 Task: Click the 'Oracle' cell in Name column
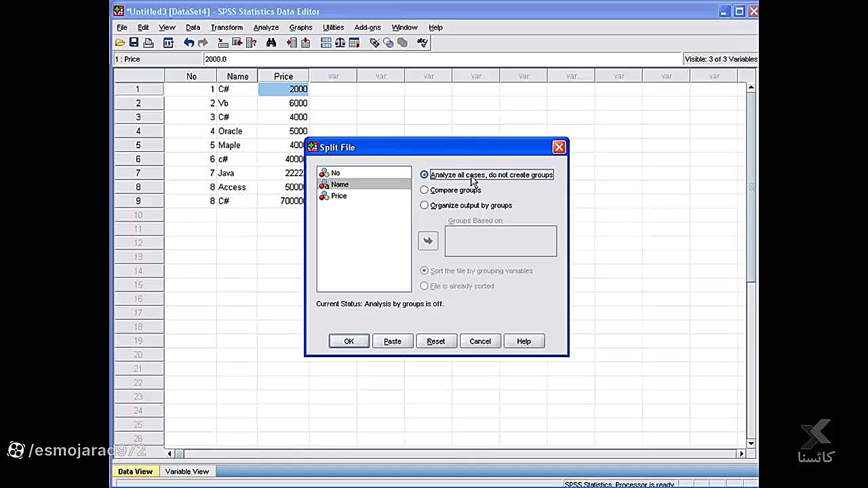(237, 131)
